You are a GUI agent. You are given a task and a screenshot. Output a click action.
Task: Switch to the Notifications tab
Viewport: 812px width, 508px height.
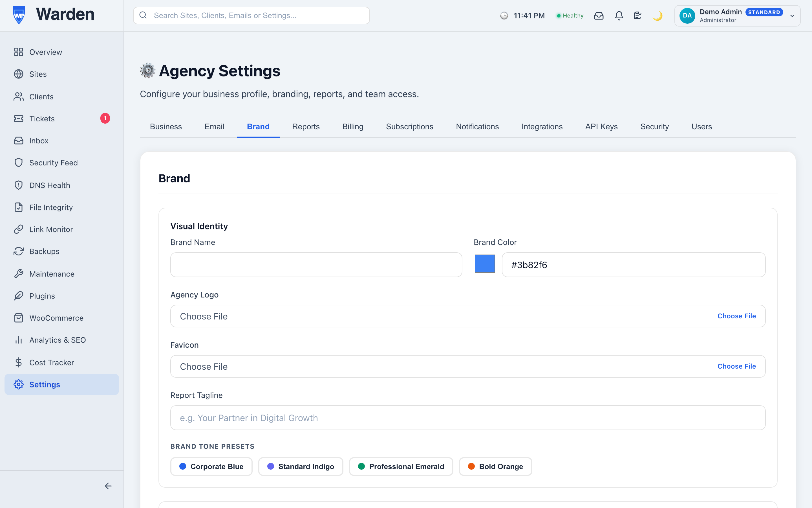pyautogui.click(x=477, y=127)
